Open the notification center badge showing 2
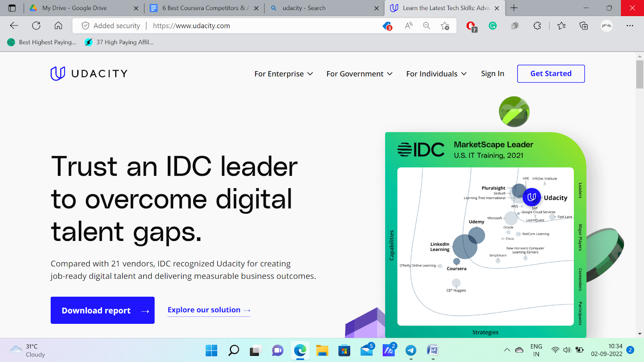 click(x=630, y=350)
